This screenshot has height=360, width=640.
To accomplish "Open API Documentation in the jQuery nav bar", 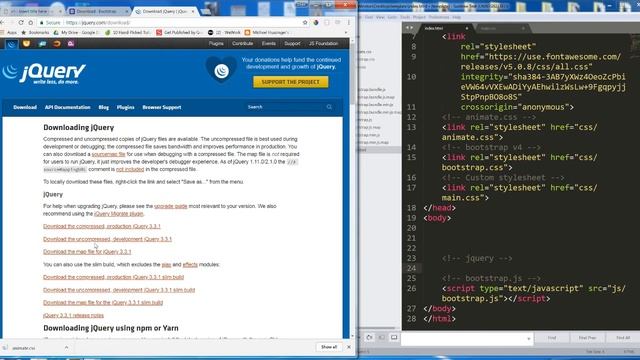I will click(x=68, y=107).
